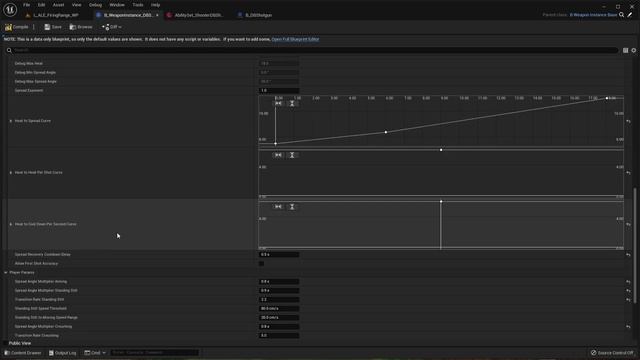Edit Spread Recovery Cooldown Delay value

click(279, 255)
